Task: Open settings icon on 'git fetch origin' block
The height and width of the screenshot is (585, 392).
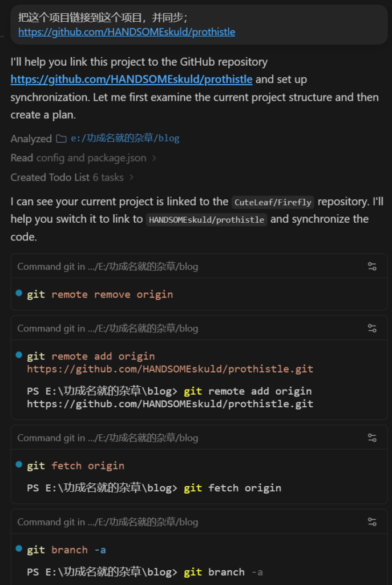Action: point(372,438)
